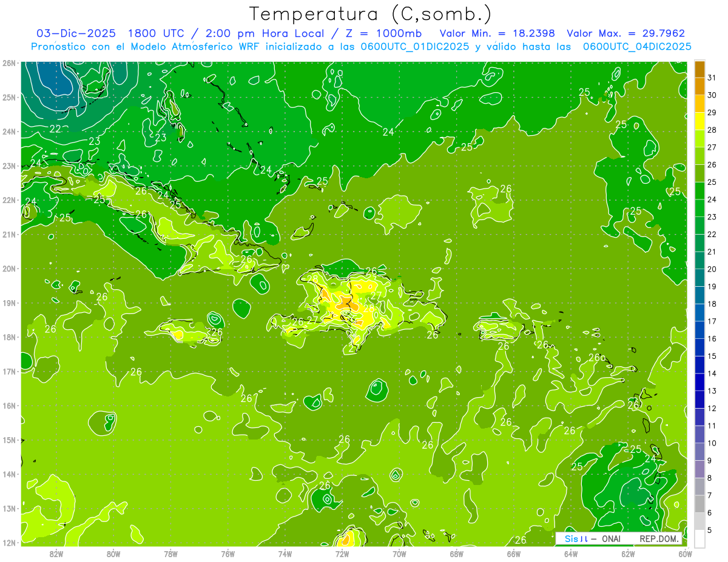Click the '78W' longitude axis label
The image size is (728, 562).
[x=170, y=554]
